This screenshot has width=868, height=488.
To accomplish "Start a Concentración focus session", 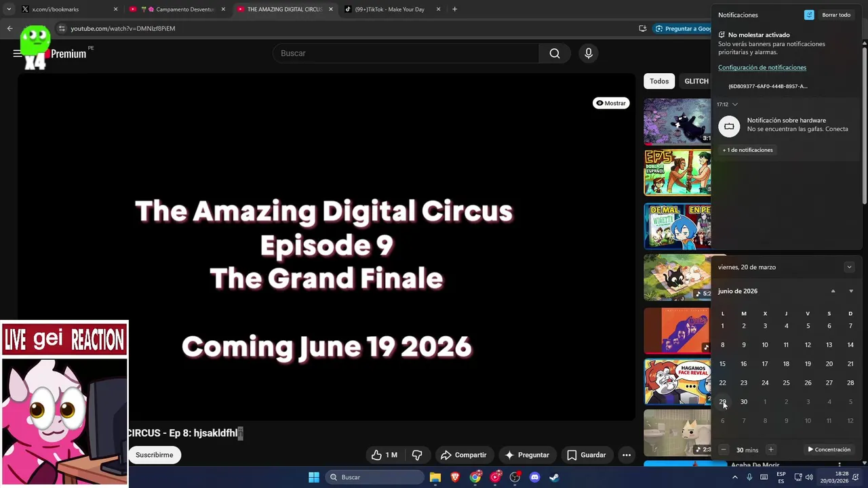I will pyautogui.click(x=829, y=449).
